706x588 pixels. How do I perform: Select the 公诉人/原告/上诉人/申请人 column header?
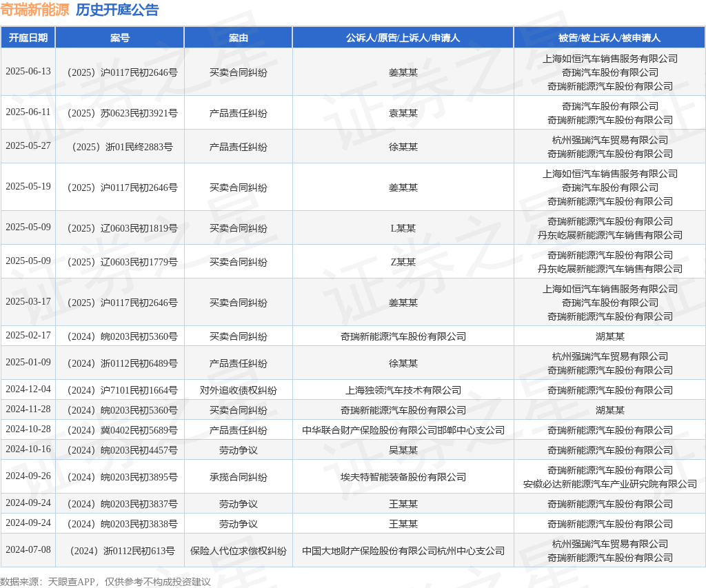[x=403, y=38]
